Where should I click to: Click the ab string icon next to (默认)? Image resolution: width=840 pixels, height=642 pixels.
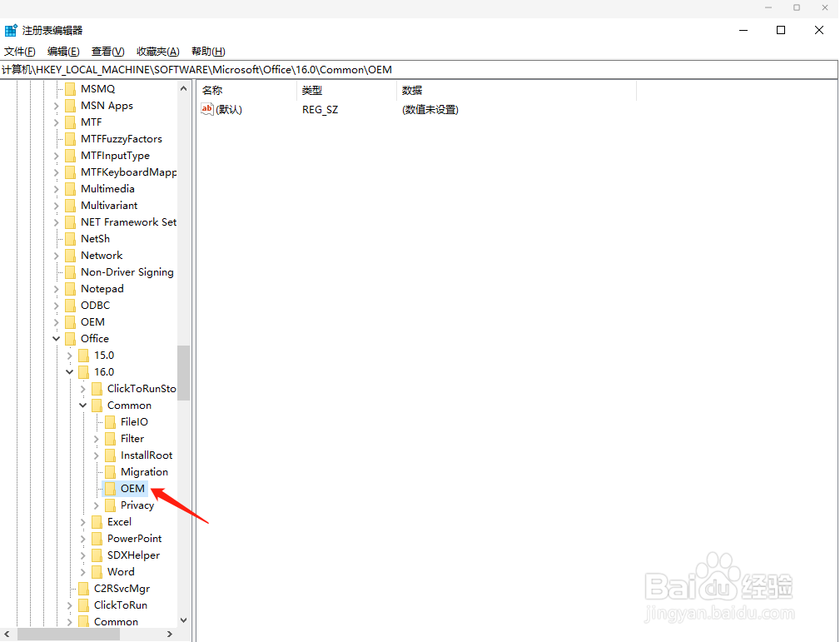point(206,109)
